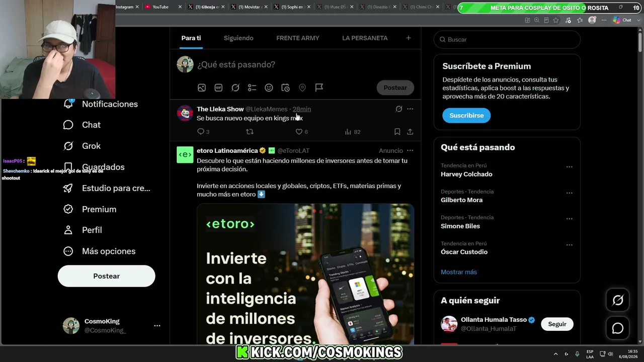Screen dimensions: 644x362
Task: Open options for Harvey Colchado trend
Action: pos(570,167)
